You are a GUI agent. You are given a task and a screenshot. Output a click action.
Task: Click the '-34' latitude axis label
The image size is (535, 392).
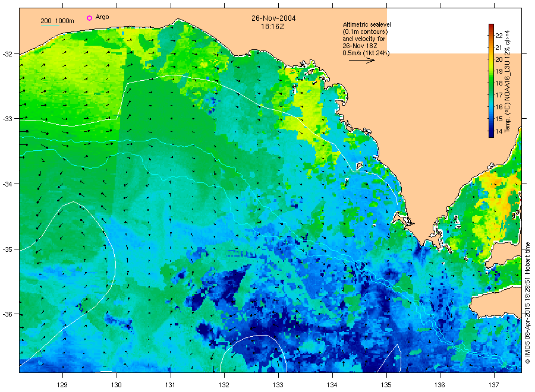8,184
